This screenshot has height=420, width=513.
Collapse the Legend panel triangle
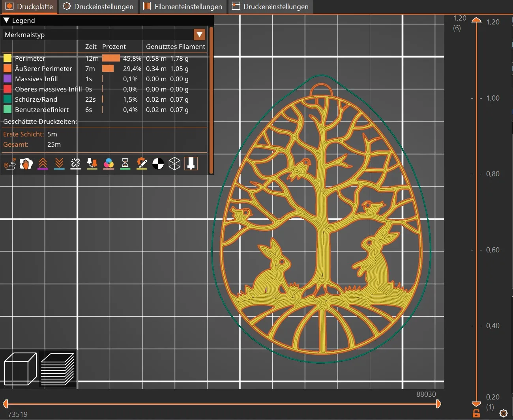coord(6,21)
